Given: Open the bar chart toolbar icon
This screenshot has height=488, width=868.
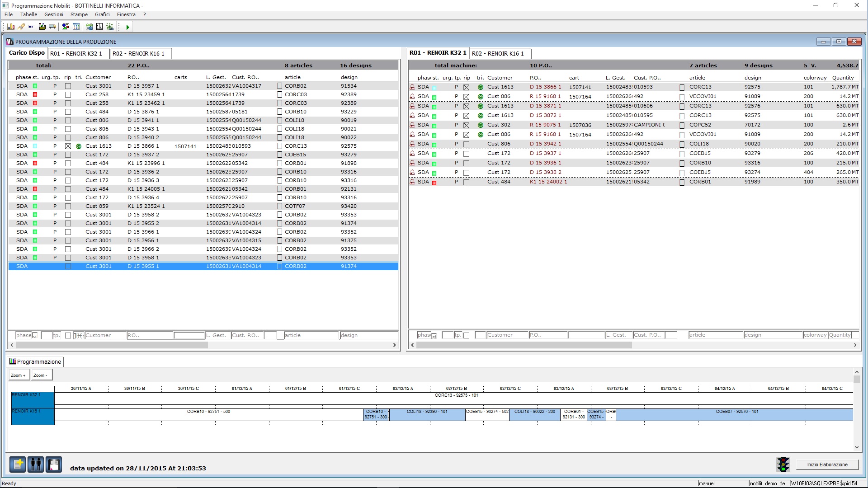Looking at the screenshot, I should 11,27.
